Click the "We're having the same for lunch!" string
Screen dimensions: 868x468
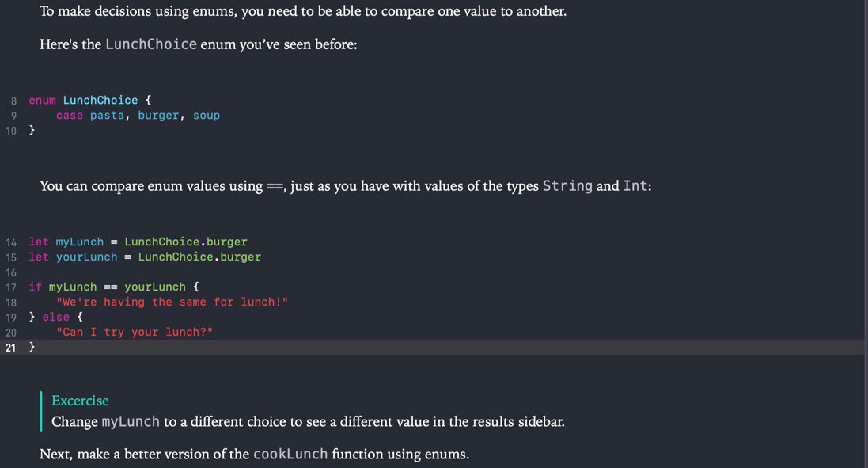point(172,302)
